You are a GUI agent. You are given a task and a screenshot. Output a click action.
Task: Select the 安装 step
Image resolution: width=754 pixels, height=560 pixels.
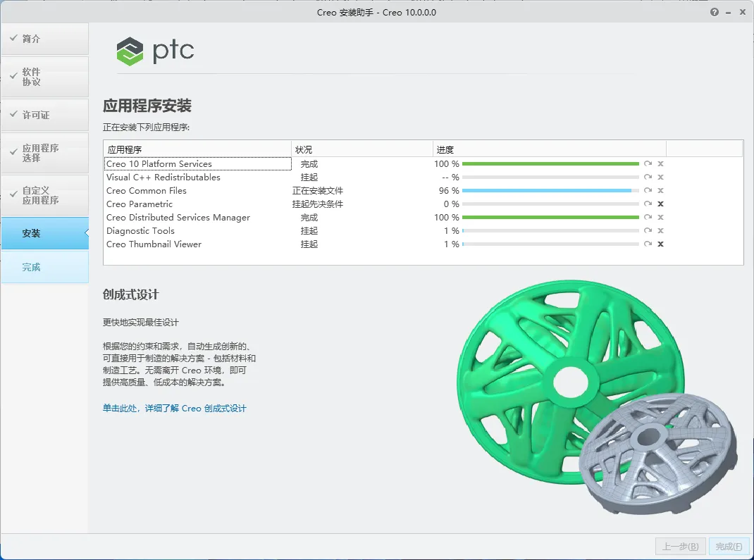click(44, 234)
